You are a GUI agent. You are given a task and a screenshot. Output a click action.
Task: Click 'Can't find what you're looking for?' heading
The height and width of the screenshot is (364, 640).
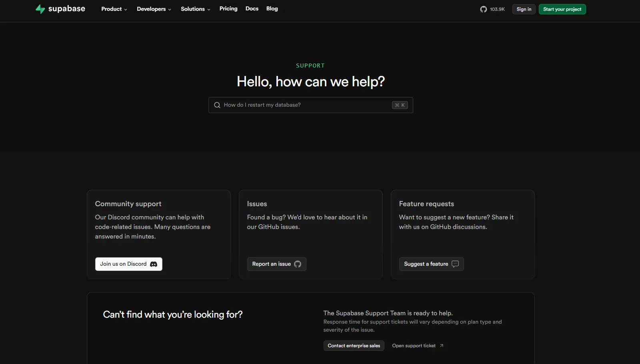tap(173, 314)
